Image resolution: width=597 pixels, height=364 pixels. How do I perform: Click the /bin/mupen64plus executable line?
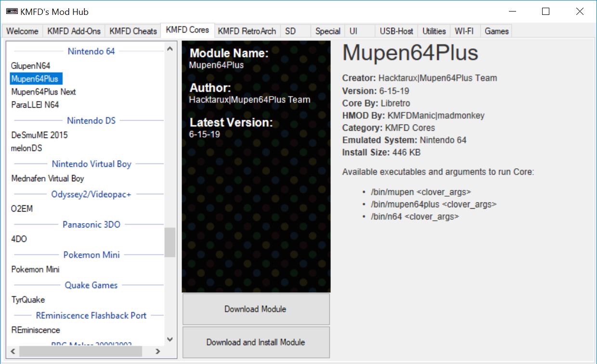click(433, 204)
